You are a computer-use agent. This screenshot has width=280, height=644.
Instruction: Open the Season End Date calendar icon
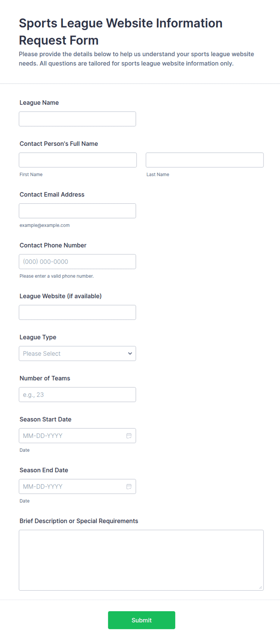click(129, 486)
